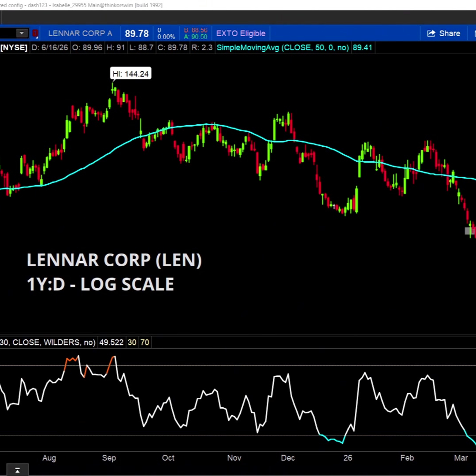Click the 26 year label on time axis
The height and width of the screenshot is (476, 476).
pos(348,458)
